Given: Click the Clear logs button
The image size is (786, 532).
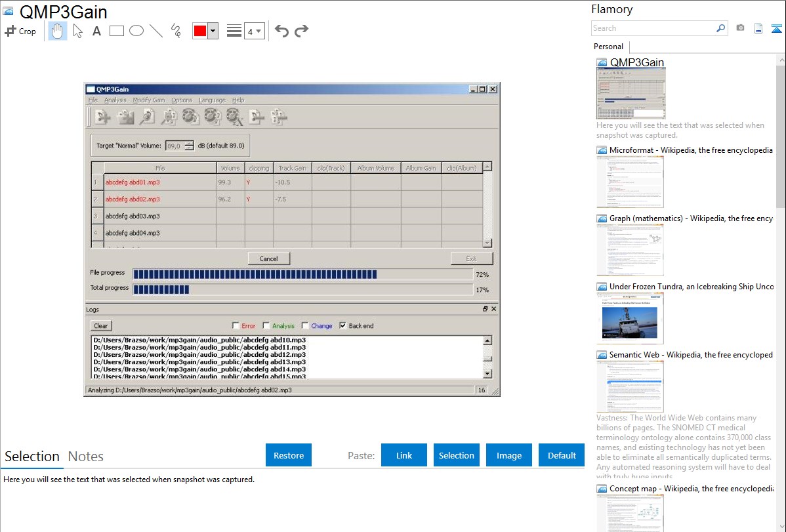Looking at the screenshot, I should [x=101, y=325].
